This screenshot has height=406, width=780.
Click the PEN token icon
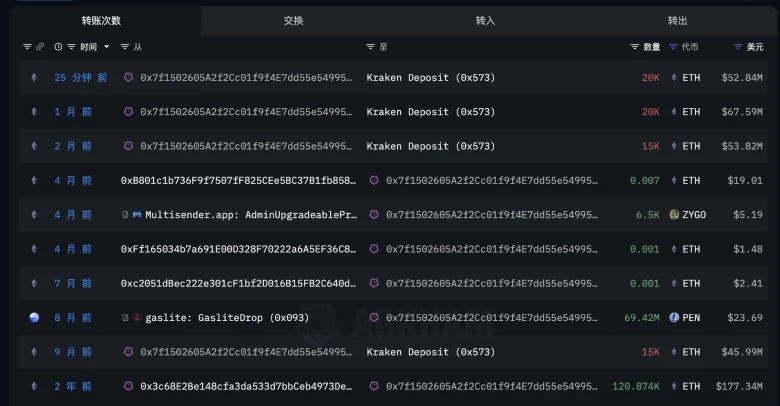[674, 318]
